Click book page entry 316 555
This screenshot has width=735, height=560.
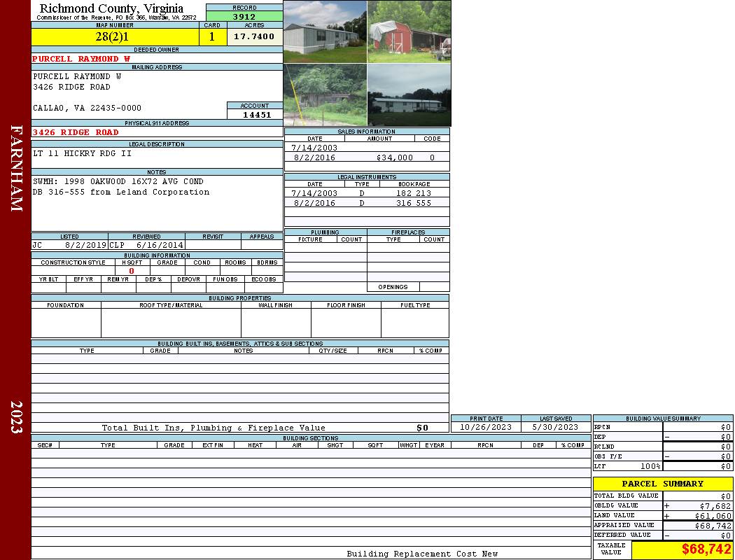click(x=414, y=203)
